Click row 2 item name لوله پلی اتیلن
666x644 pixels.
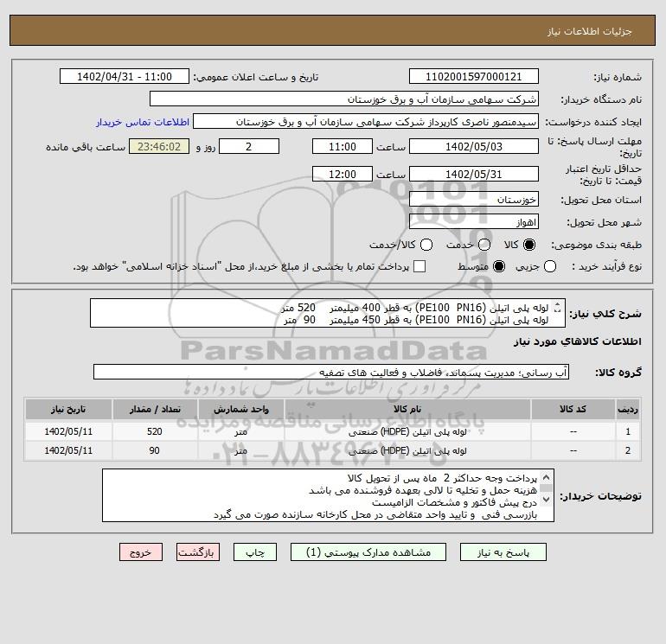click(x=407, y=451)
